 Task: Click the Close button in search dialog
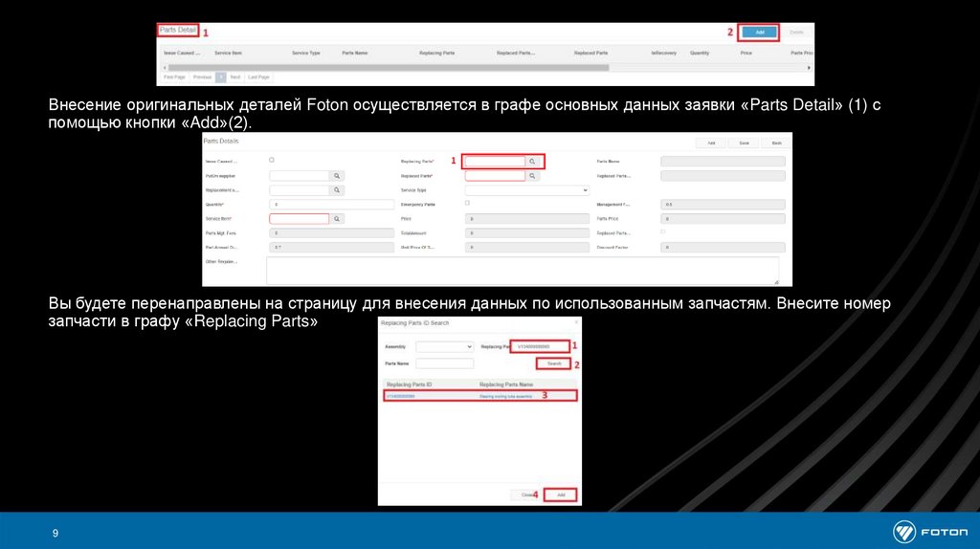click(525, 495)
